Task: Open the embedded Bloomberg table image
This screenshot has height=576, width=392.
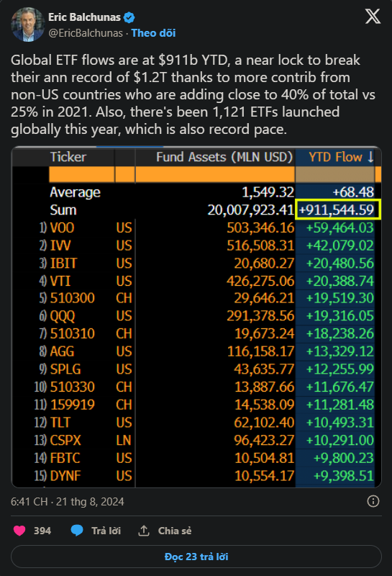Action: (196, 317)
